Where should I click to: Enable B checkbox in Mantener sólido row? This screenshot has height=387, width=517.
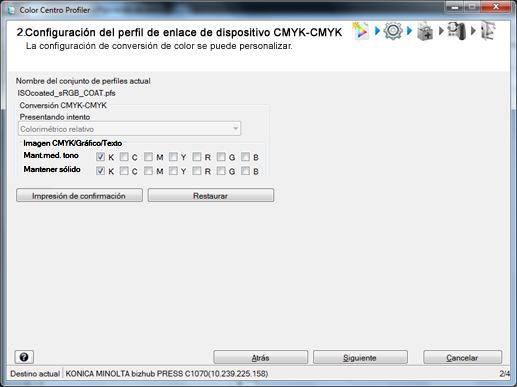pyautogui.click(x=245, y=171)
